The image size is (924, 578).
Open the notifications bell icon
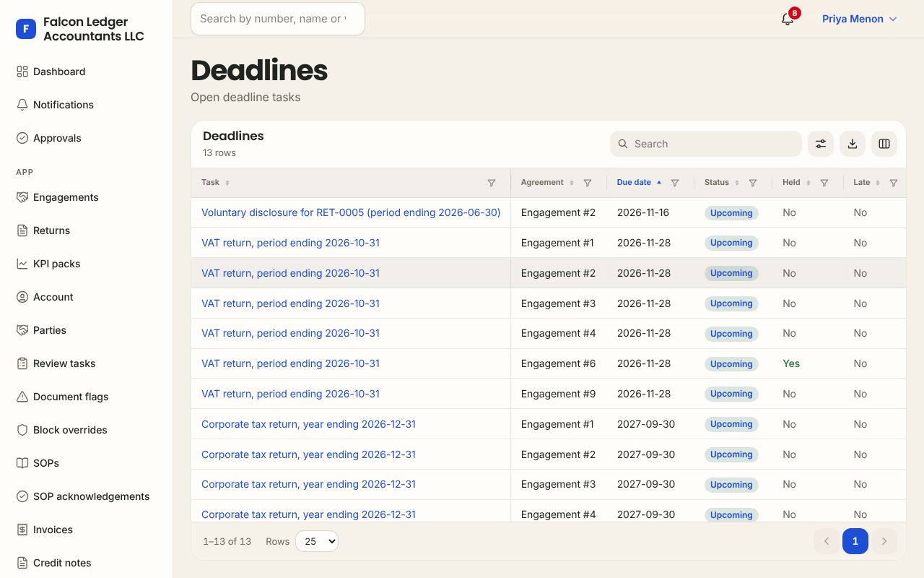tap(788, 19)
